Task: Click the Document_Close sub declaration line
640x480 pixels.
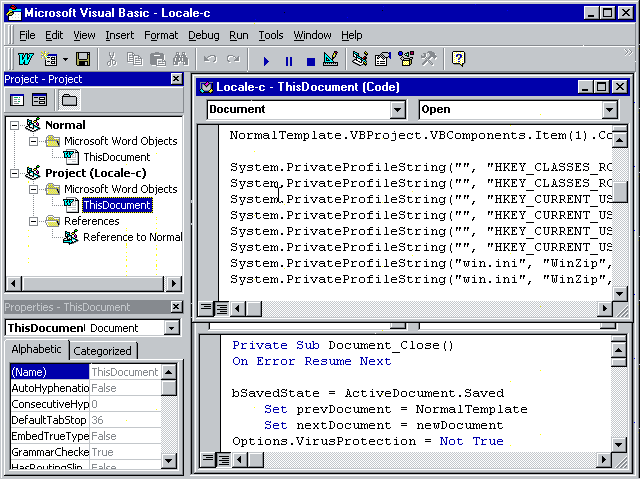Action: [343, 345]
